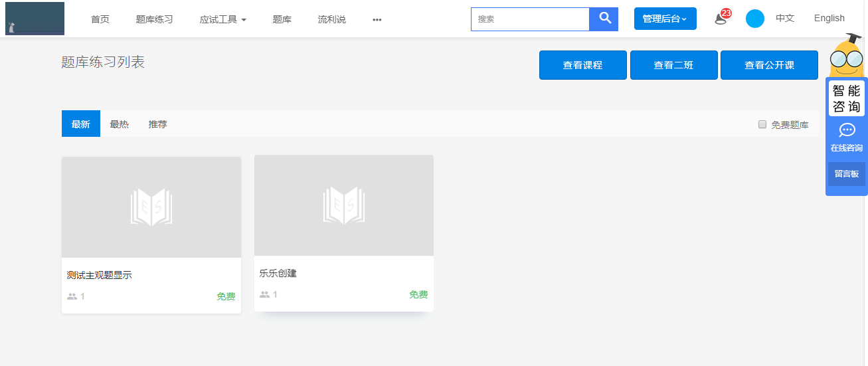Expand the more options ellipsis menu
The width and height of the screenshot is (868, 366).
point(377,19)
